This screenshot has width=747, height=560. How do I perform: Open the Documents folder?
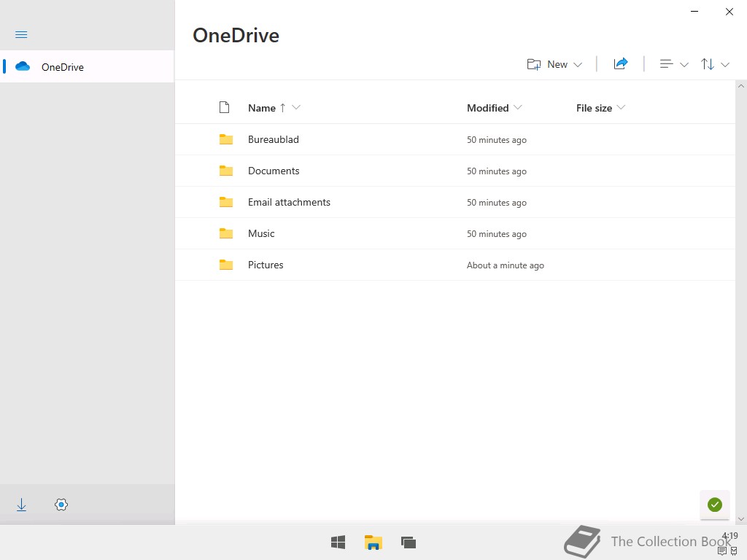point(274,171)
